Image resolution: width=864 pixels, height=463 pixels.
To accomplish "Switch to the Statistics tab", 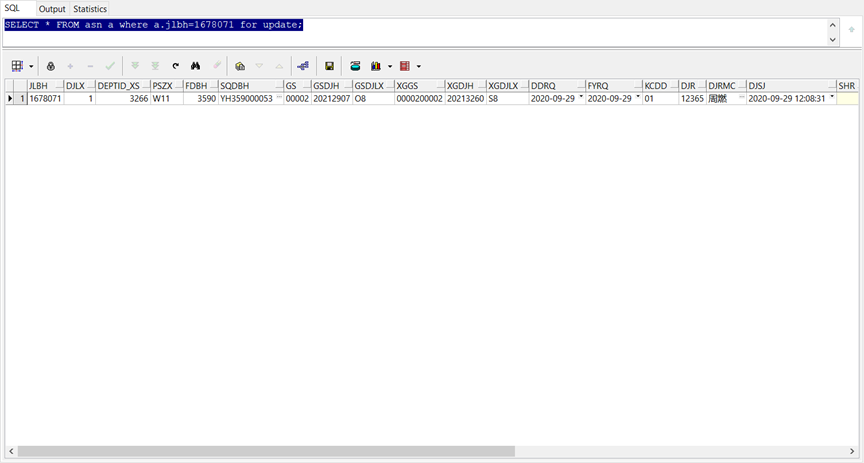I will (x=90, y=9).
